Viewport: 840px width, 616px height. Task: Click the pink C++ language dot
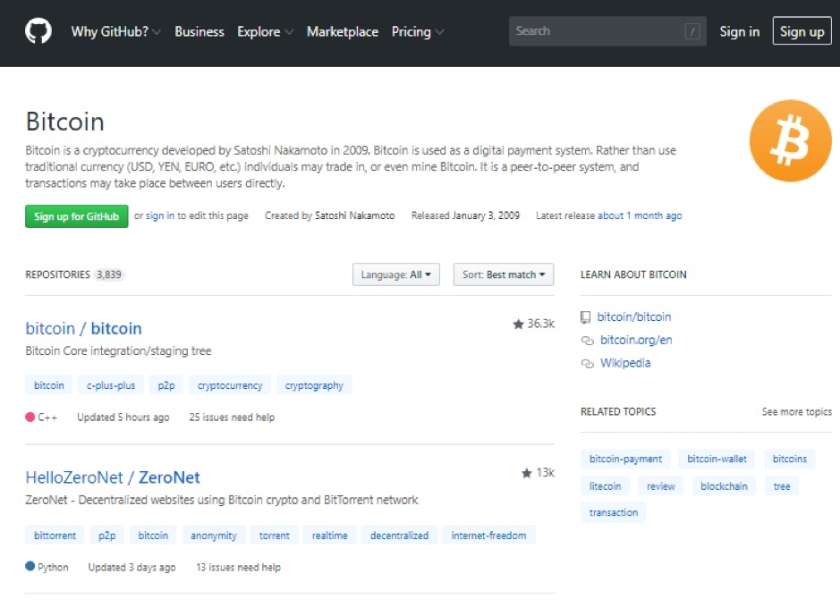click(30, 417)
